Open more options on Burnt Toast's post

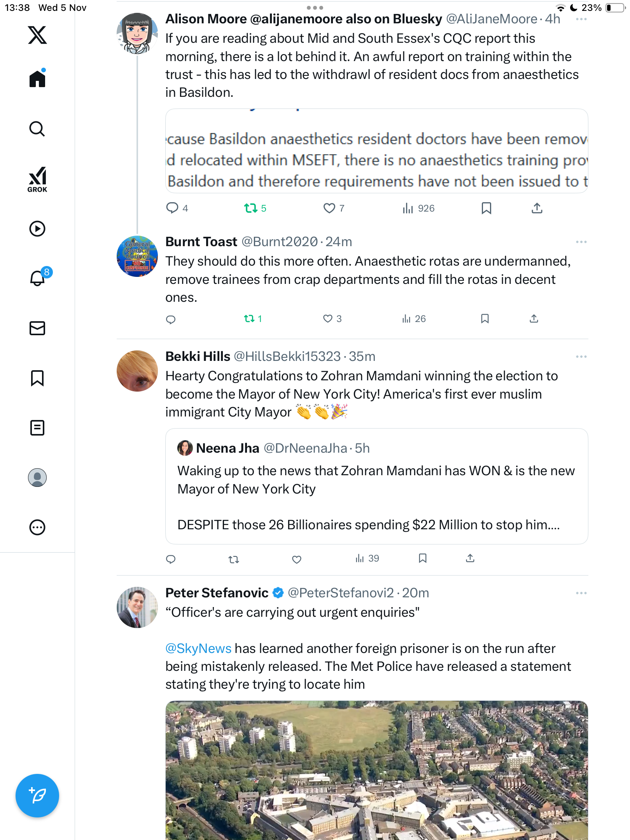(x=581, y=242)
